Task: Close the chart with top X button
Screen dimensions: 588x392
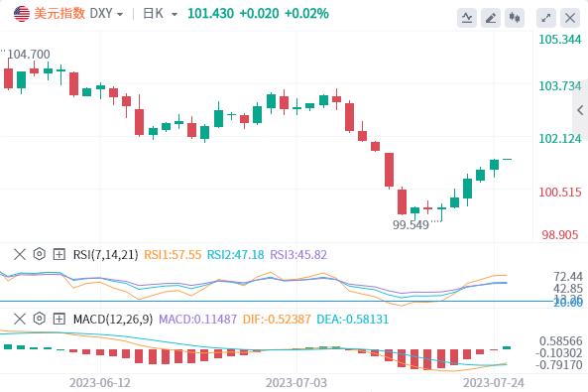Action: pyautogui.click(x=570, y=18)
